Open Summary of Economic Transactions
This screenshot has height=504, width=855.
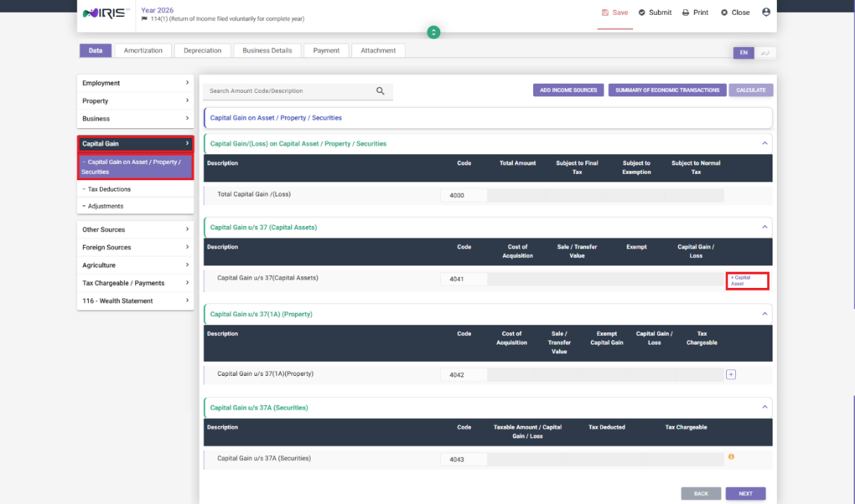[x=667, y=90]
